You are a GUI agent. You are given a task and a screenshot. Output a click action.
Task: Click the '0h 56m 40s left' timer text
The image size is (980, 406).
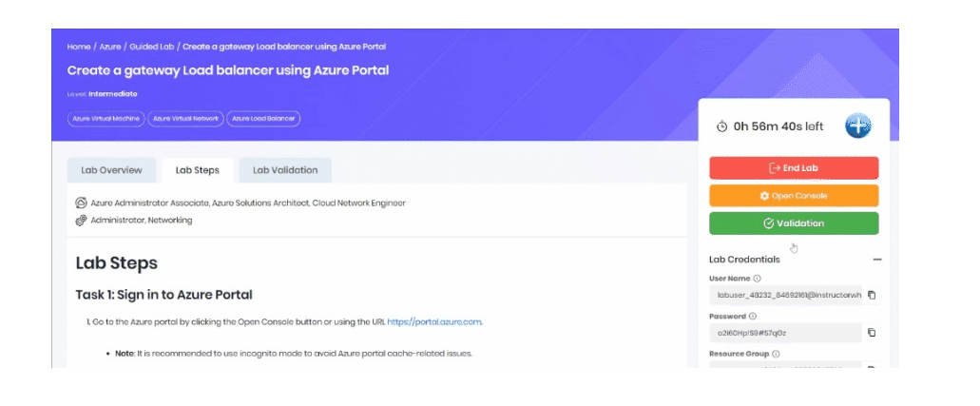click(778, 126)
